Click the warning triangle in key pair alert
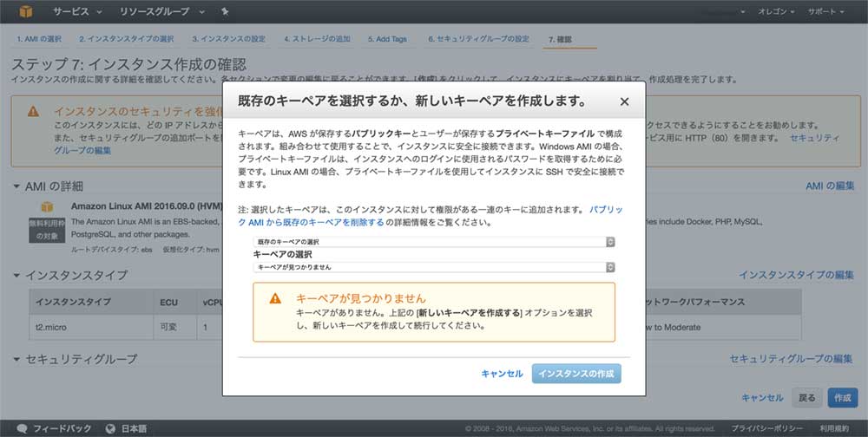This screenshot has width=868, height=437. tap(275, 298)
